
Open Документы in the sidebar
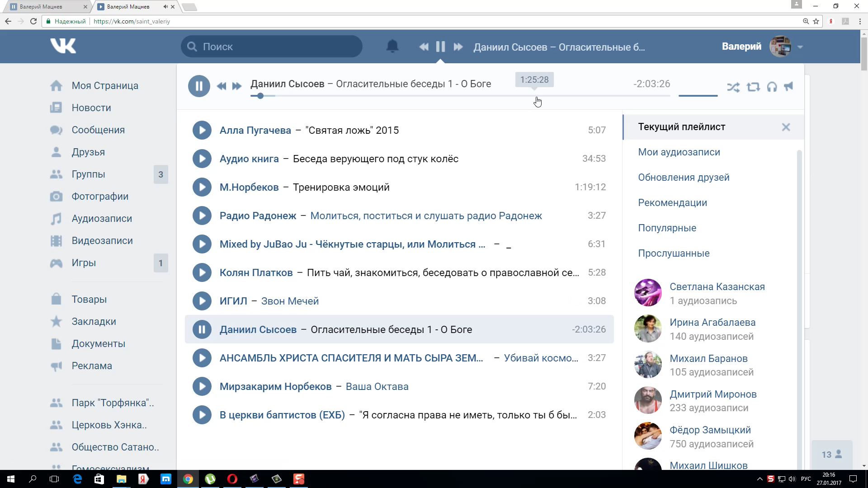tap(98, 344)
